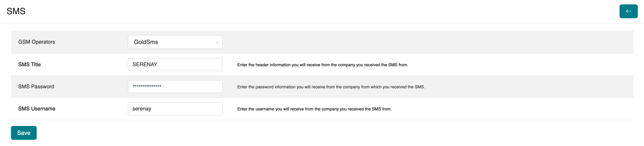644x146 pixels.
Task: Click the SMS Username label
Action: point(37,109)
